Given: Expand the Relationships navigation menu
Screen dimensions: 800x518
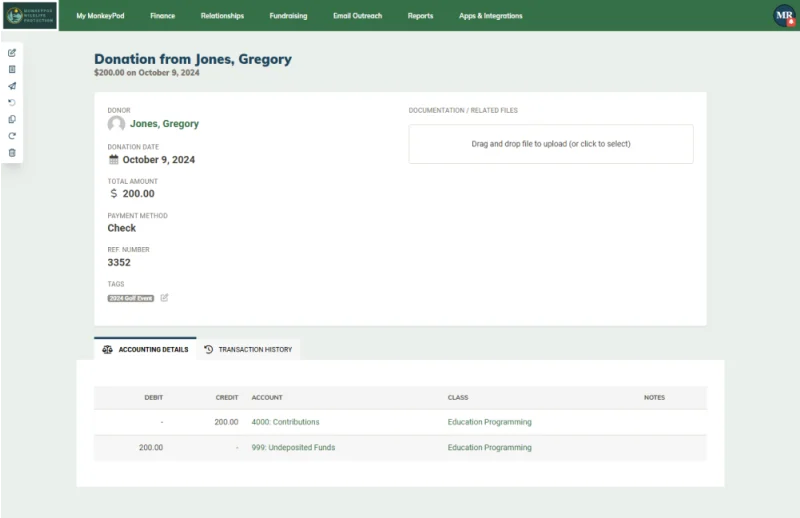Looking at the screenshot, I should point(222,16).
